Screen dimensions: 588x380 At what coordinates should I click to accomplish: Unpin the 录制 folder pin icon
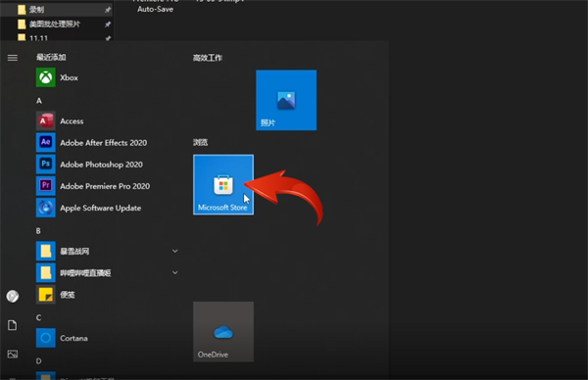(108, 10)
